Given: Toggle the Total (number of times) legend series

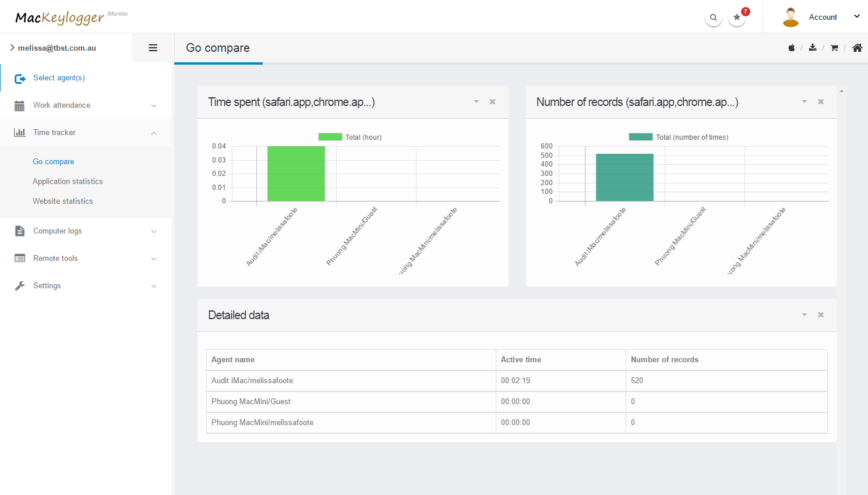Looking at the screenshot, I should [x=678, y=137].
